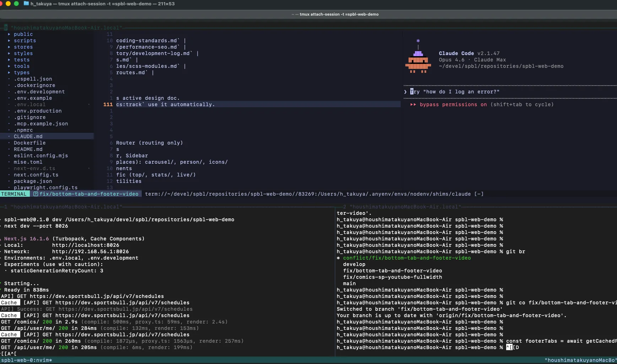
Task: Select the Dockerfile in the file tree
Action: 29,143
